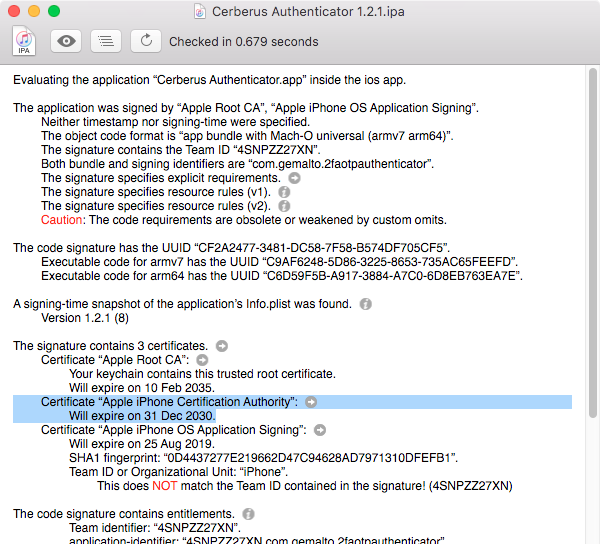The width and height of the screenshot is (600, 544).
Task: Toggle the eye preview button
Action: coord(66,41)
